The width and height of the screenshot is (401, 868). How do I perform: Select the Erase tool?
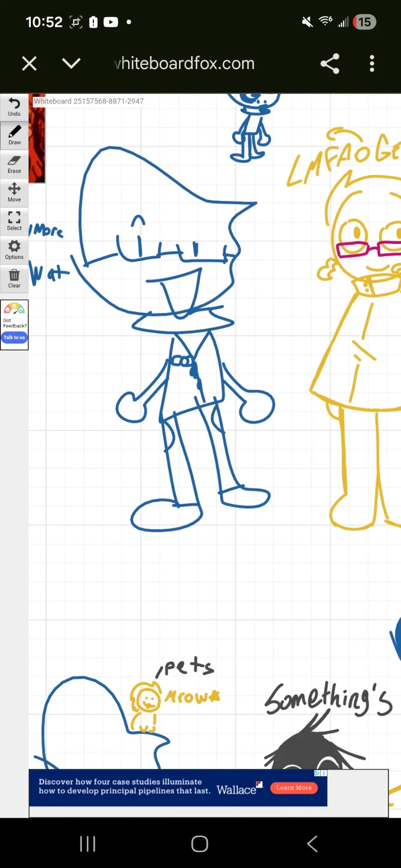(14, 164)
